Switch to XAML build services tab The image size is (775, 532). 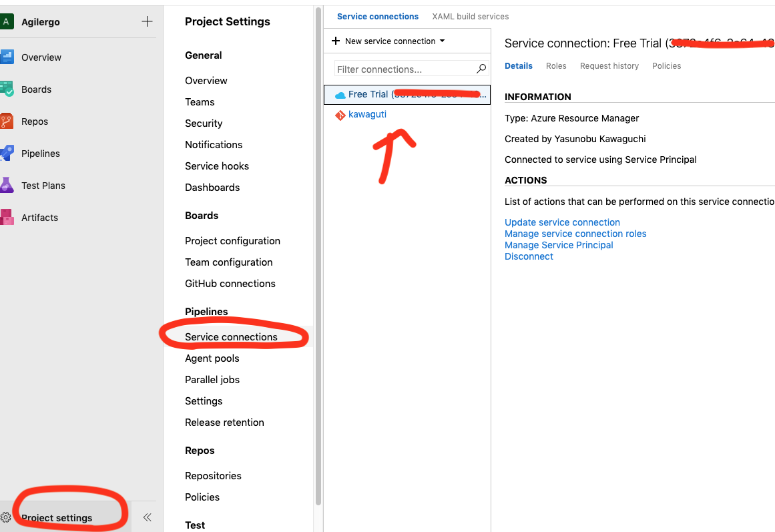coord(470,16)
